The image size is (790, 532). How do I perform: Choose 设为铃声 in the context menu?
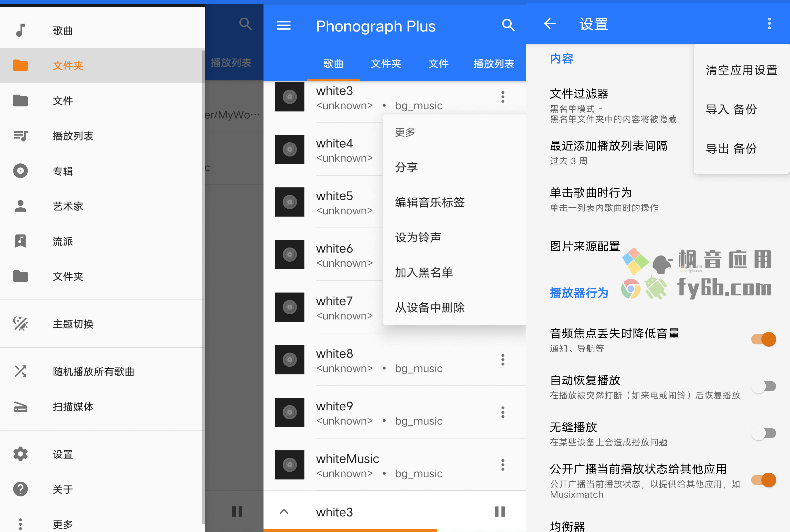pyautogui.click(x=454, y=237)
